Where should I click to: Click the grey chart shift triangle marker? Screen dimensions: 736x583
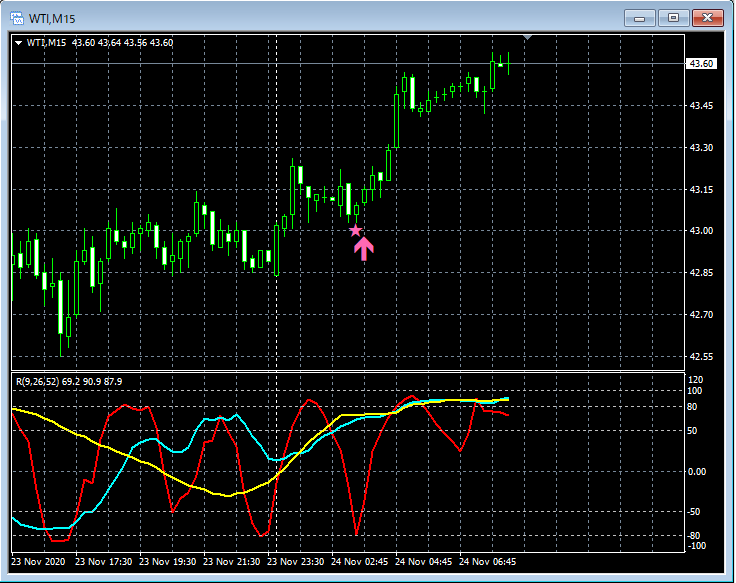528,38
